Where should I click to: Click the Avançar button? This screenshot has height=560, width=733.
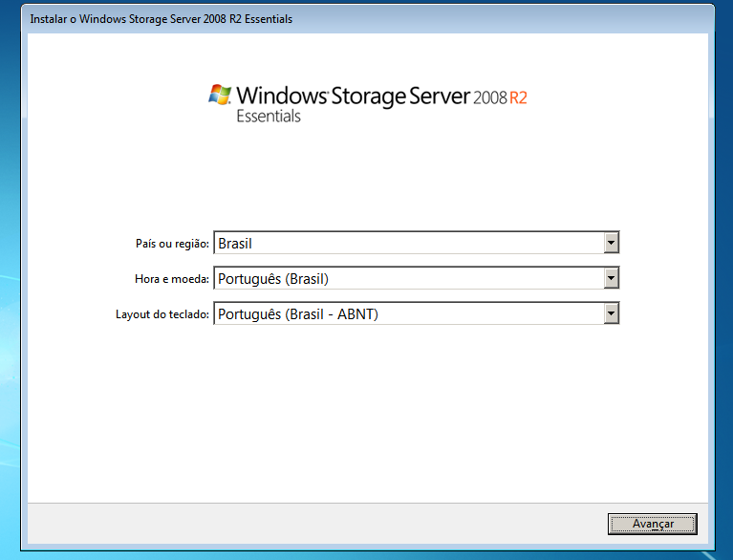[x=652, y=524]
